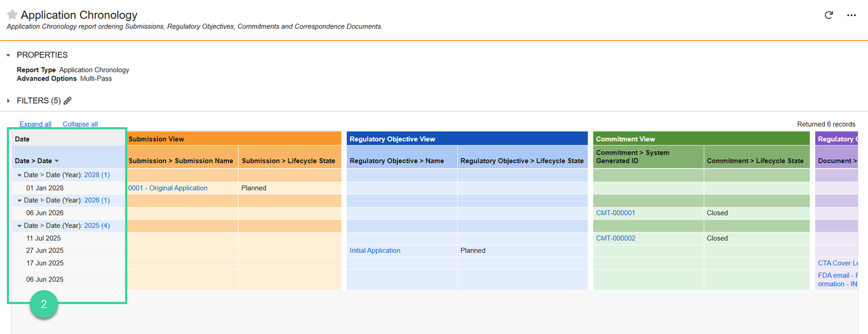Open commitment CMT-000001
Screen dimensions: 868x334
[615, 213]
